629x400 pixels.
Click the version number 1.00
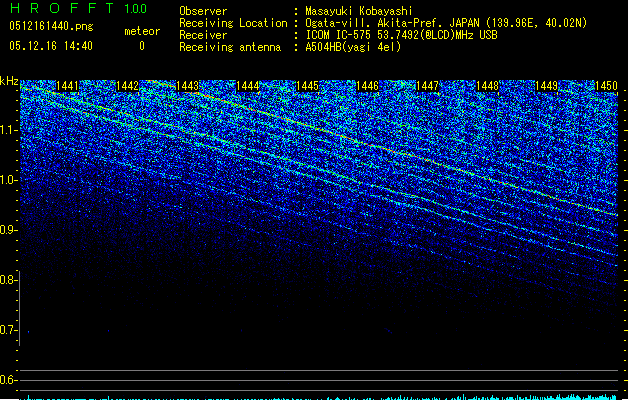[136, 9]
